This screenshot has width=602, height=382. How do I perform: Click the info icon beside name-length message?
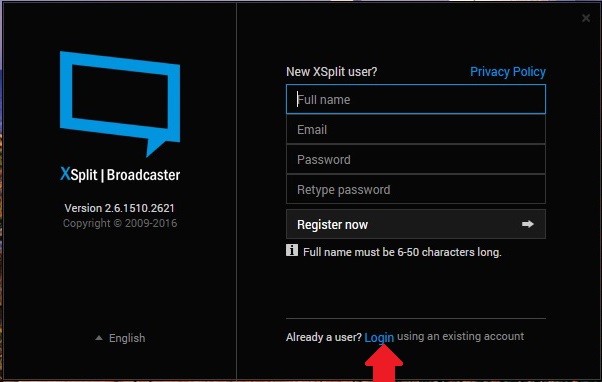(x=292, y=250)
